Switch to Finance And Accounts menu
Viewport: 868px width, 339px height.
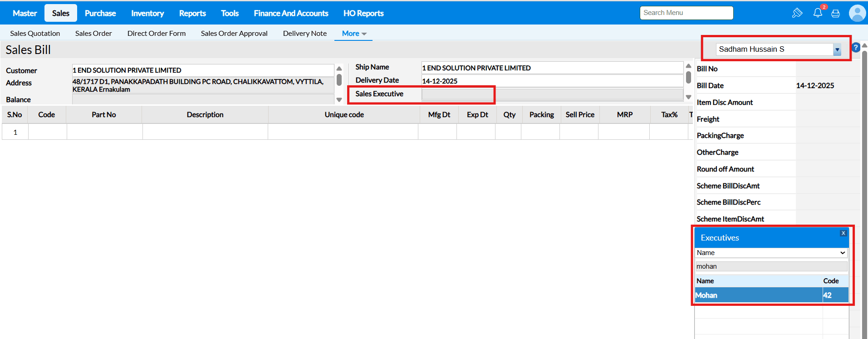point(291,13)
